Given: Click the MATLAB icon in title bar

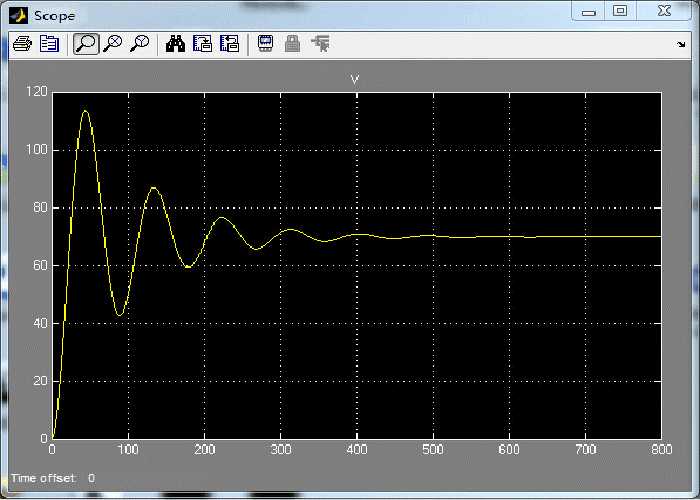Looking at the screenshot, I should pyautogui.click(x=18, y=16).
